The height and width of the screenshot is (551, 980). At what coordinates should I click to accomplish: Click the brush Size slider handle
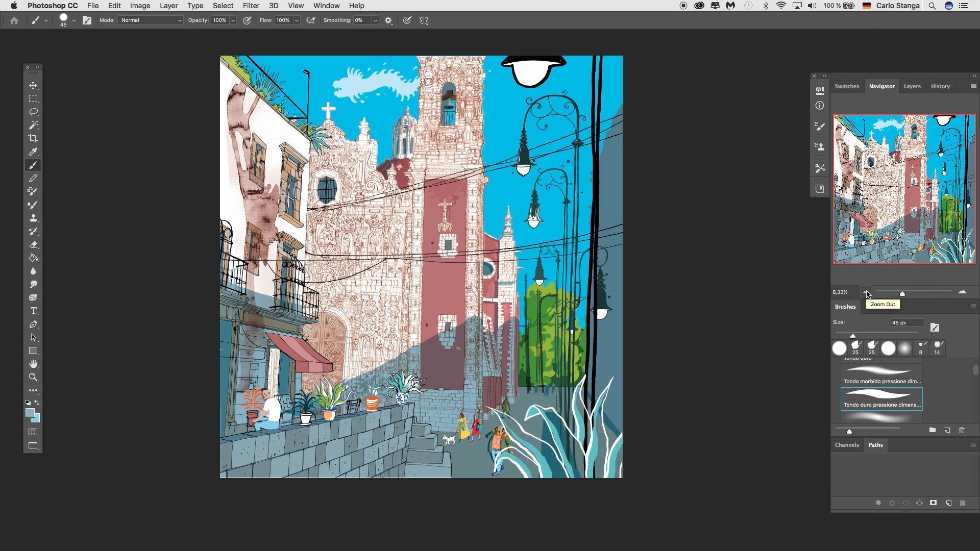853,336
